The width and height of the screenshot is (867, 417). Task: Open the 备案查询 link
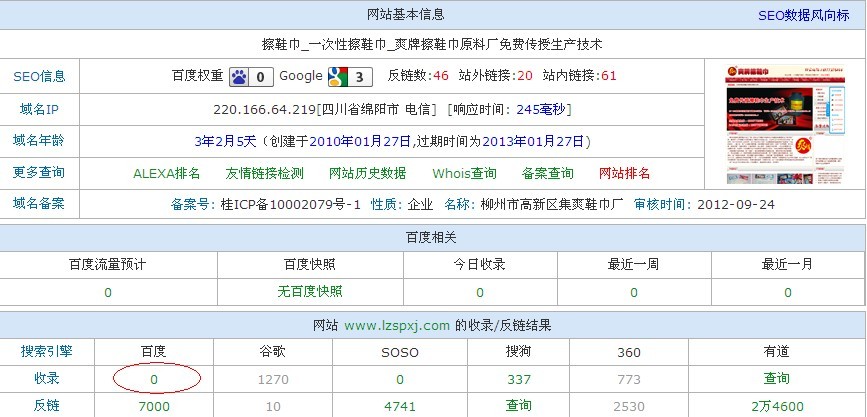point(547,174)
